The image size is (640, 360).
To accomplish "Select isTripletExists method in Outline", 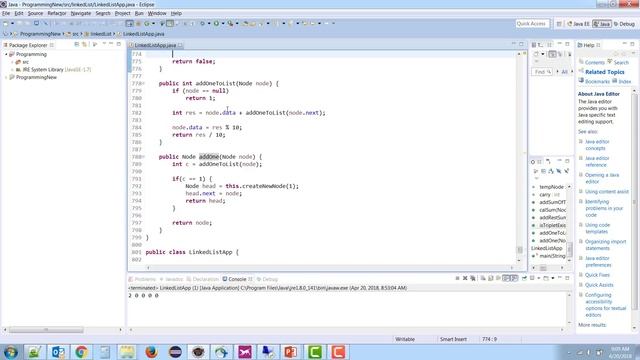I will point(552,225).
